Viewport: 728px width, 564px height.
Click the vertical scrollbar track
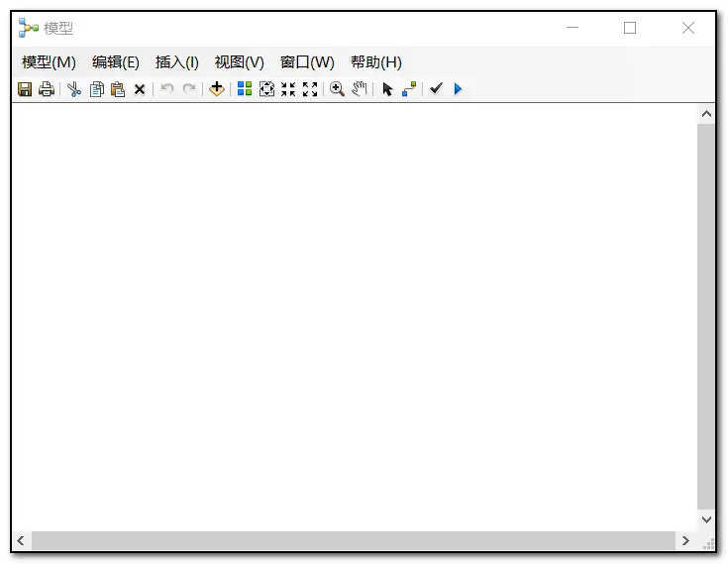pyautogui.click(x=706, y=316)
